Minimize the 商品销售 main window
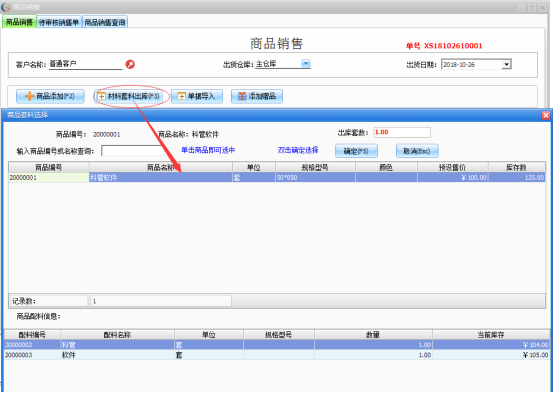The width and height of the screenshot is (554, 393). click(520, 7)
